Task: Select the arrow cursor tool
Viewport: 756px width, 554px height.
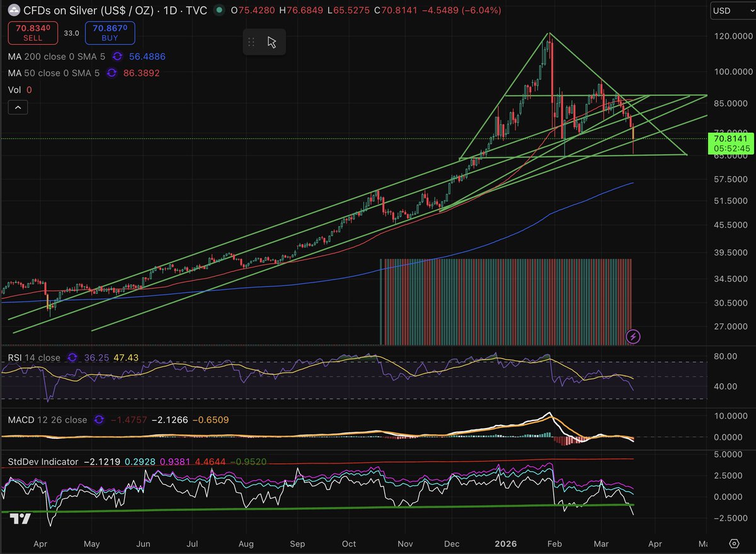Action: [272, 42]
